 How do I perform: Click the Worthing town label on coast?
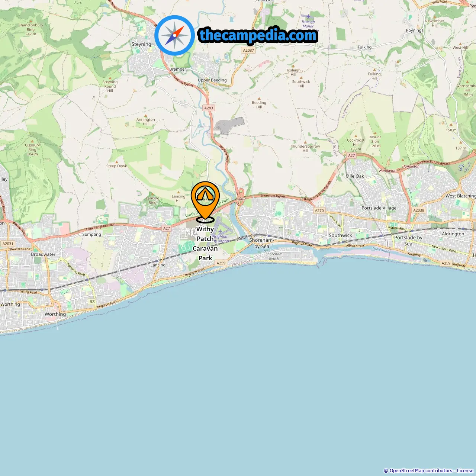[55, 314]
